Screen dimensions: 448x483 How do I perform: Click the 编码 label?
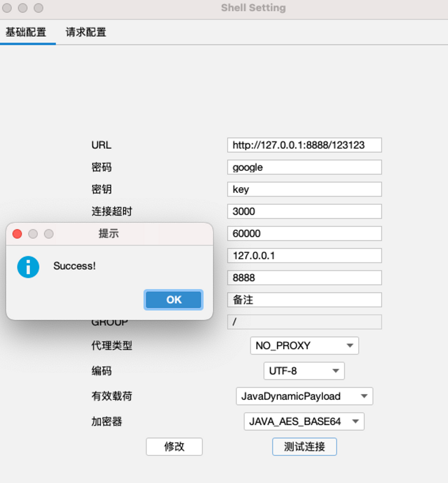101,371
